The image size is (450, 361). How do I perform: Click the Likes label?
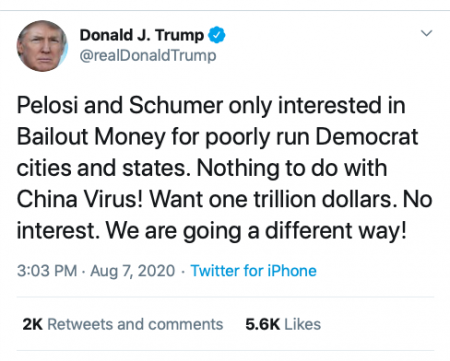coord(303,324)
